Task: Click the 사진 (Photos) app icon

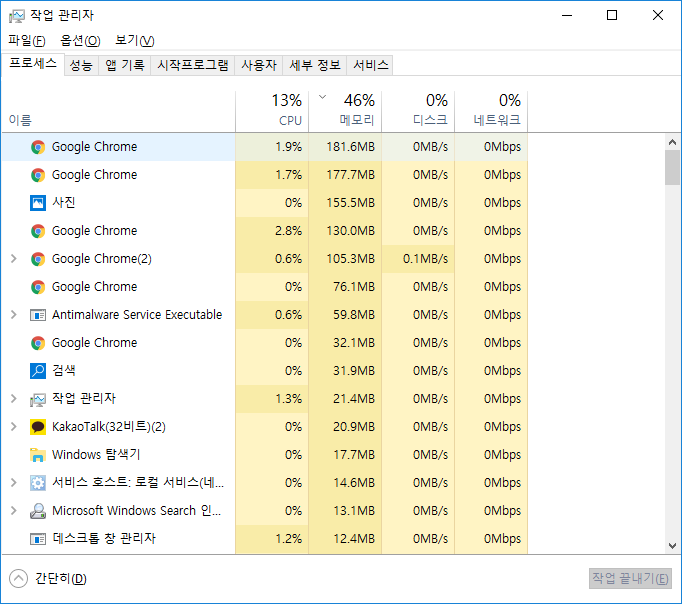Action: point(38,203)
